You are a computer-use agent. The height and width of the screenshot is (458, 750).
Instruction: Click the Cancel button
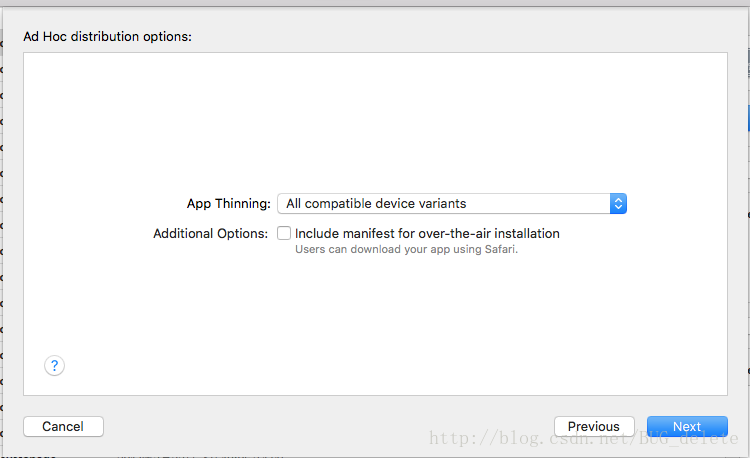click(63, 426)
